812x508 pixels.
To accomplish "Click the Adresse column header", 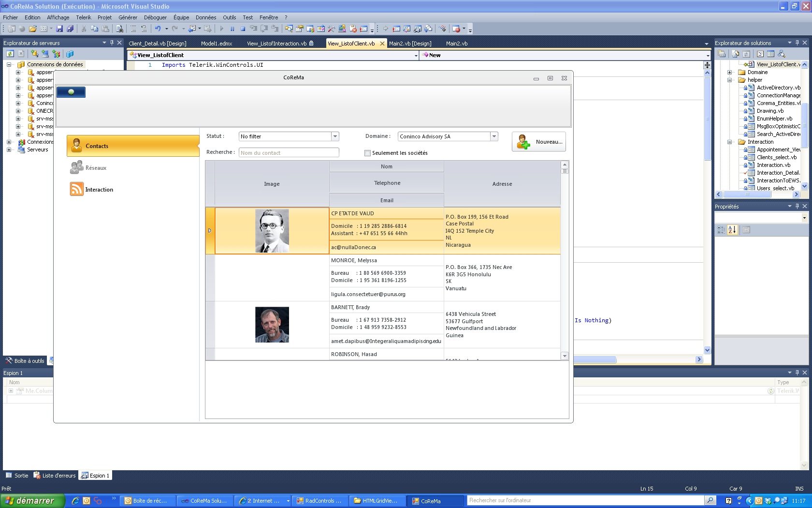I will click(x=502, y=184).
